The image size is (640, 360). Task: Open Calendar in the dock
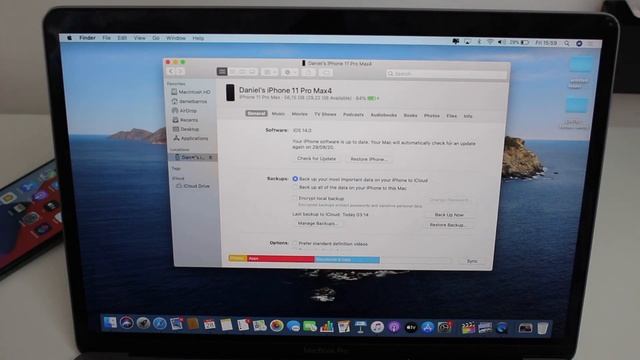[209, 325]
